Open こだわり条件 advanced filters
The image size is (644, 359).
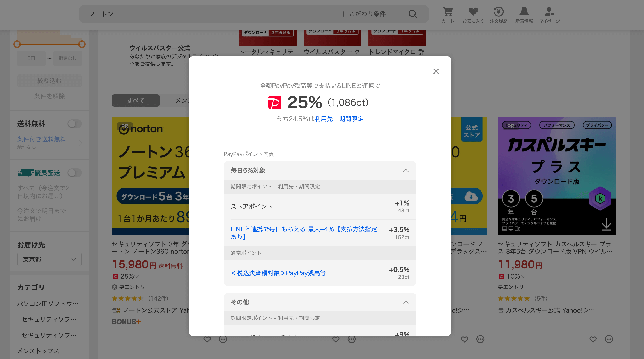pyautogui.click(x=363, y=14)
